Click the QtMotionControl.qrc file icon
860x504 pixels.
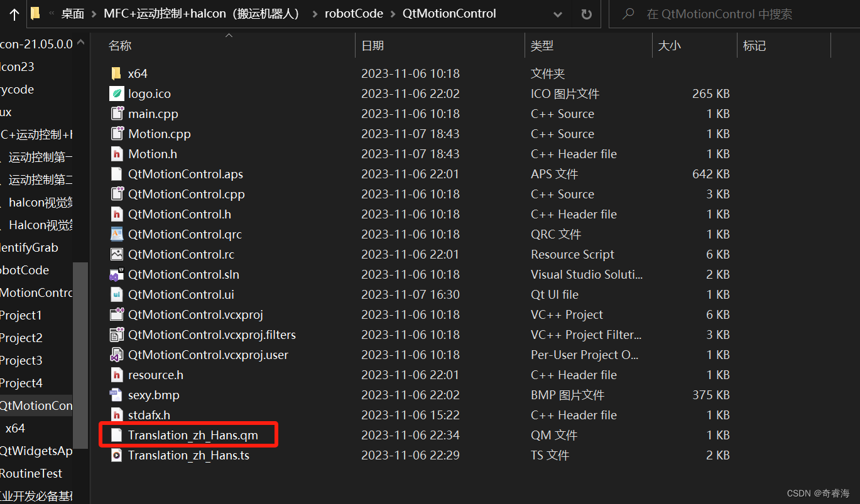tap(116, 234)
